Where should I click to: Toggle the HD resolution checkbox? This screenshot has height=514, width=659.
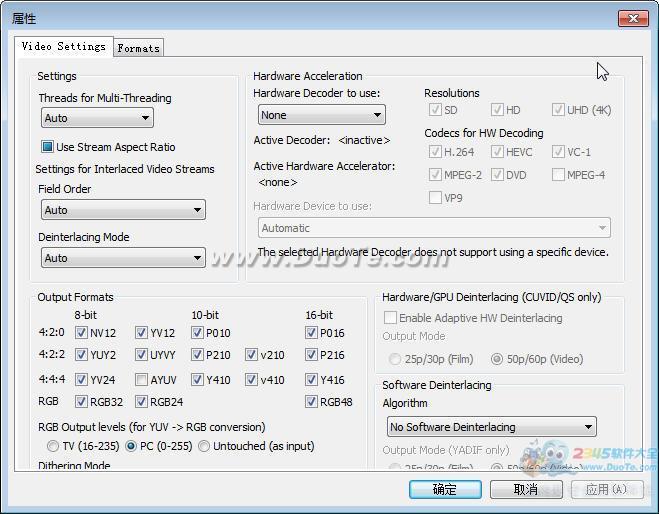(x=497, y=110)
